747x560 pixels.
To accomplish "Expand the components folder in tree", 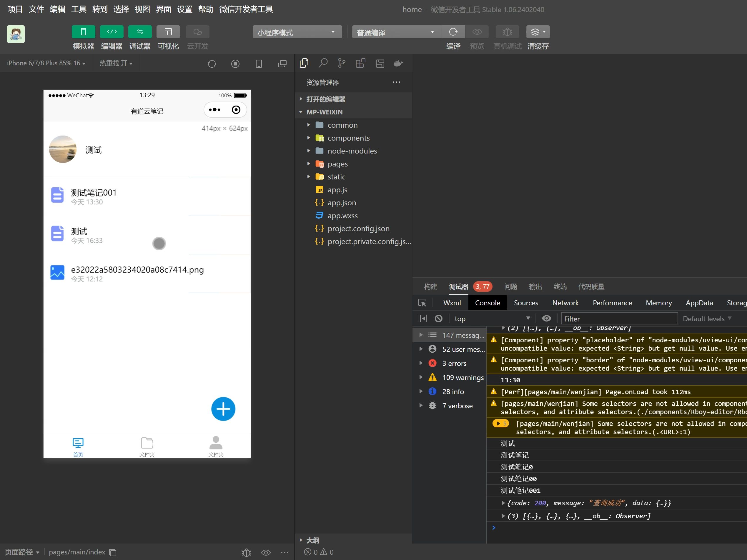I will pos(308,138).
